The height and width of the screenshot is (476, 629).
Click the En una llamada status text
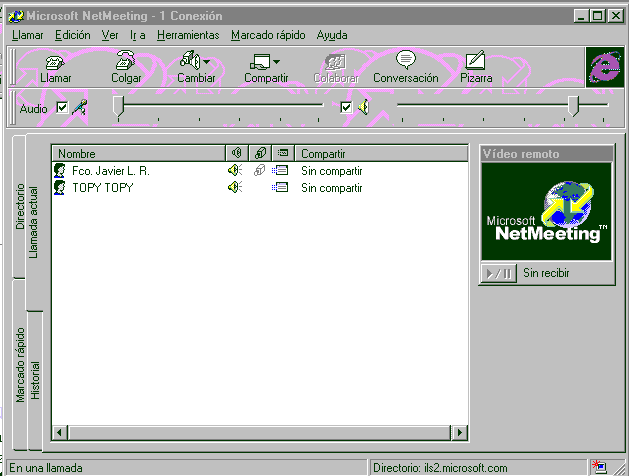[x=46, y=468]
